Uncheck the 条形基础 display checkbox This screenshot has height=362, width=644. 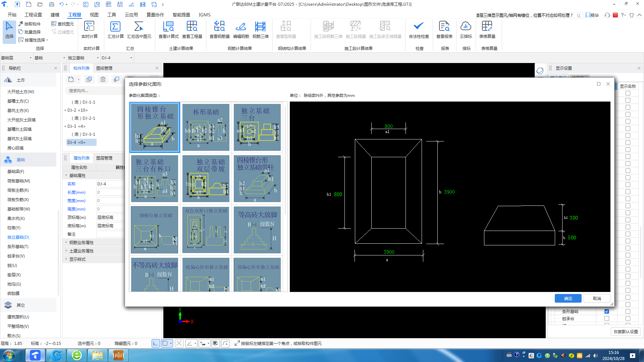[606, 311]
